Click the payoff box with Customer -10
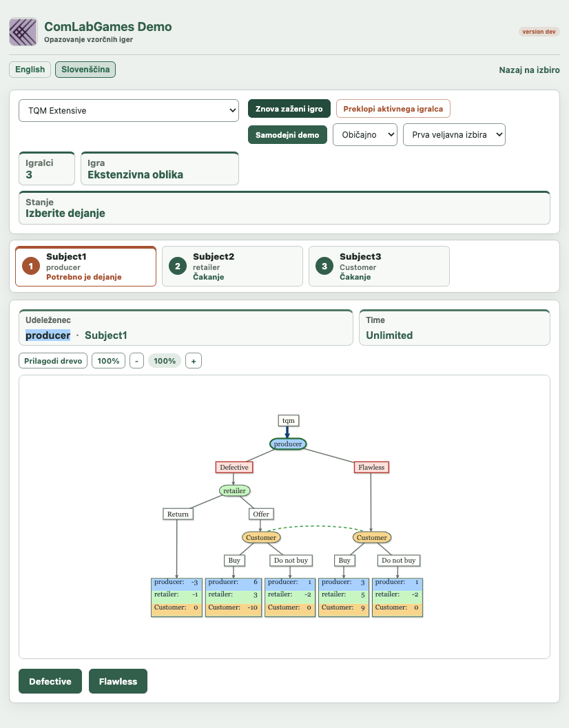The height and width of the screenshot is (728, 569). coord(233,597)
